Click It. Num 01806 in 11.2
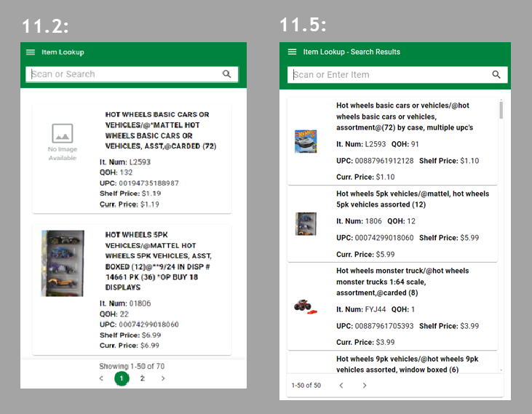This screenshot has height=414, width=532. [125, 303]
